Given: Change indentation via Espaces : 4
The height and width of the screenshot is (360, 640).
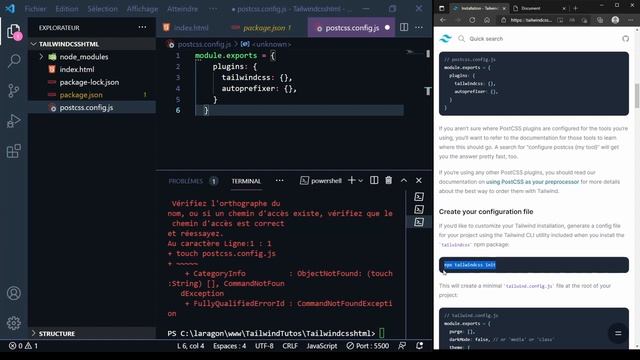Looking at the screenshot, I should [229, 346].
